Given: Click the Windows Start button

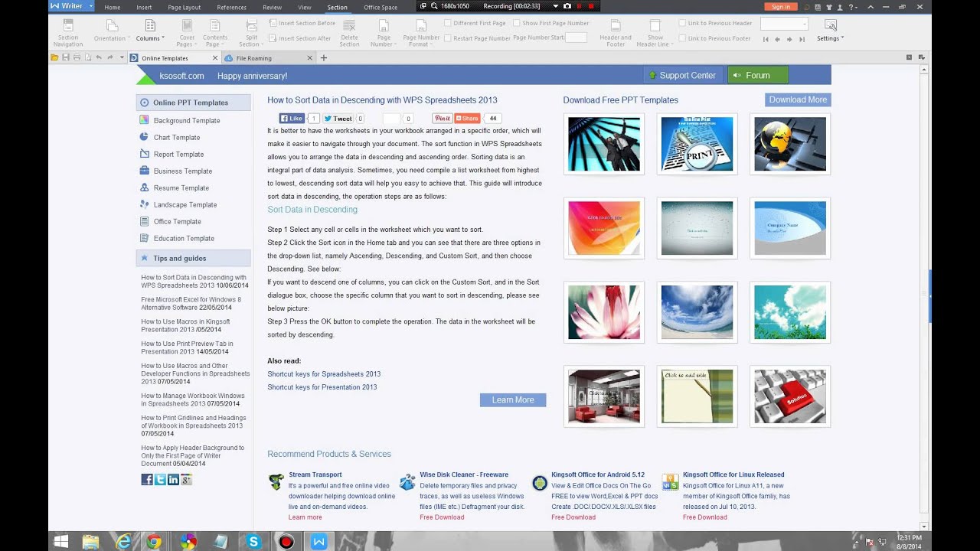Looking at the screenshot, I should click(x=60, y=542).
